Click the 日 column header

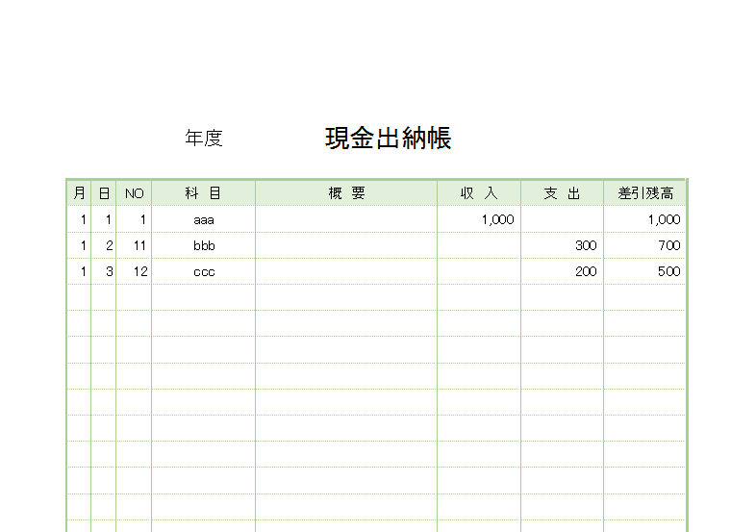tap(104, 193)
